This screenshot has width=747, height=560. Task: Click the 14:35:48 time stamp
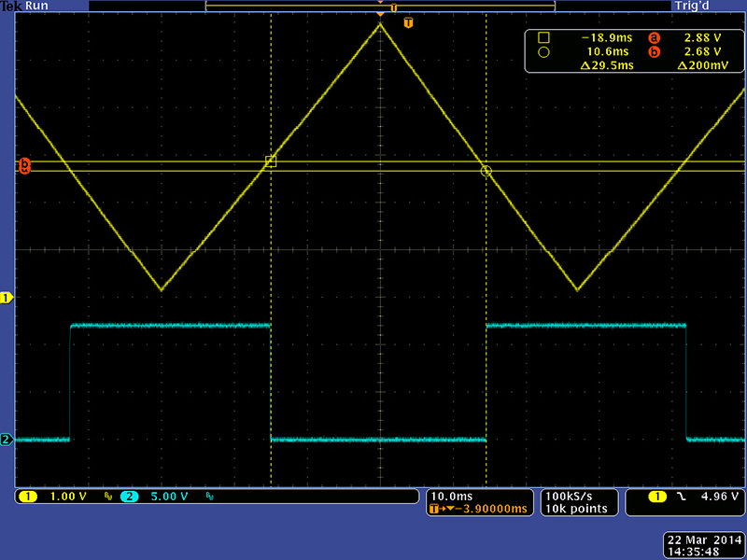(693, 552)
